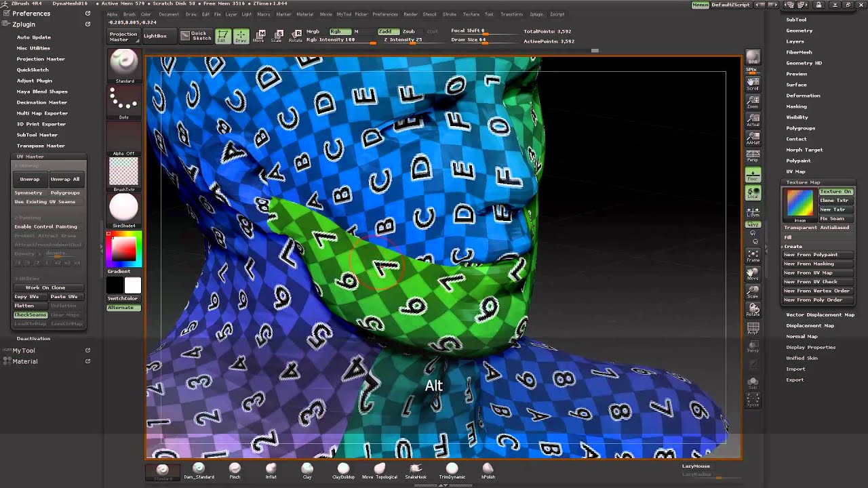Click the right shelf Move view icon
Viewport: 868px width, 488px height.
click(753, 274)
